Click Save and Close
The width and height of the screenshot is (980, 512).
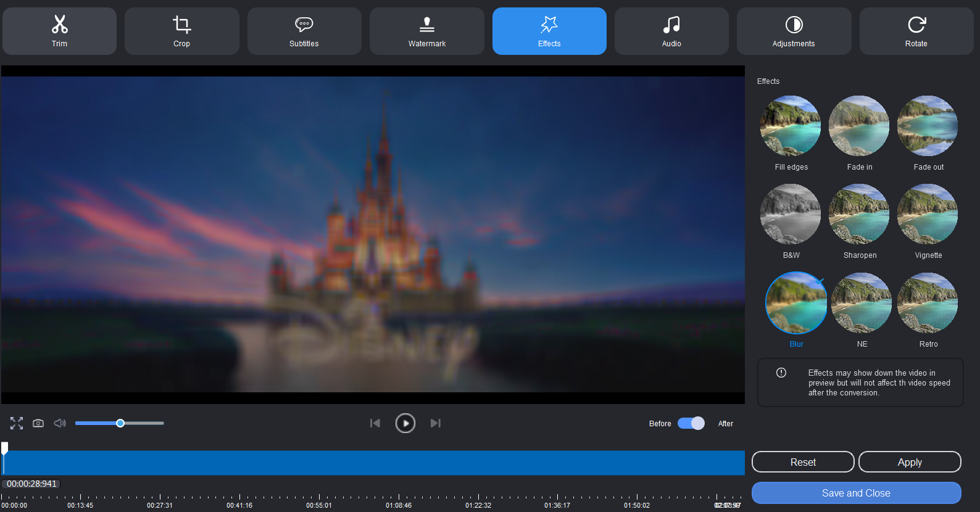856,493
